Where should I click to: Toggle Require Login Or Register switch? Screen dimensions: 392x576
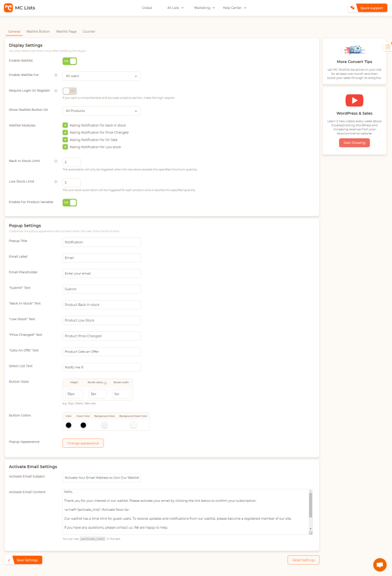point(69,91)
